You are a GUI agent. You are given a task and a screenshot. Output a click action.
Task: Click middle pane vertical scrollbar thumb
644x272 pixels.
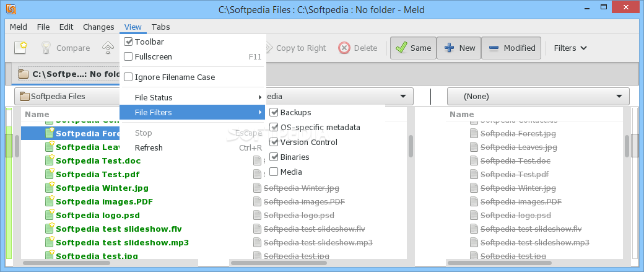411,146
